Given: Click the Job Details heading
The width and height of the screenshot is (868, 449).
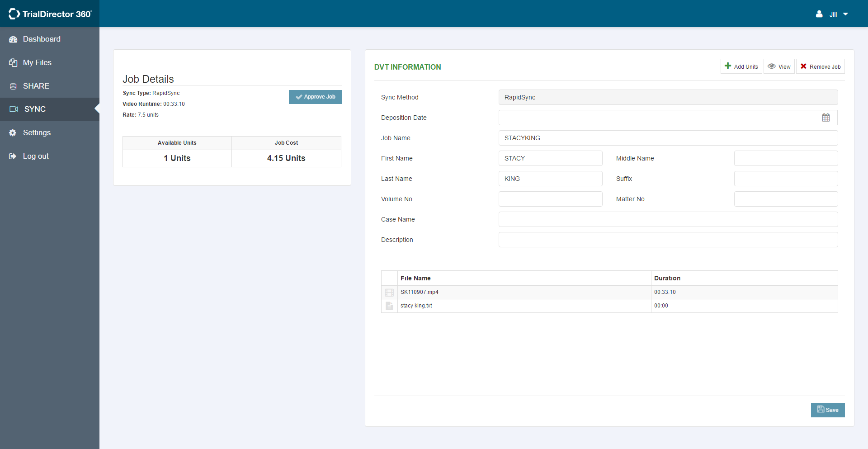Looking at the screenshot, I should 148,79.
